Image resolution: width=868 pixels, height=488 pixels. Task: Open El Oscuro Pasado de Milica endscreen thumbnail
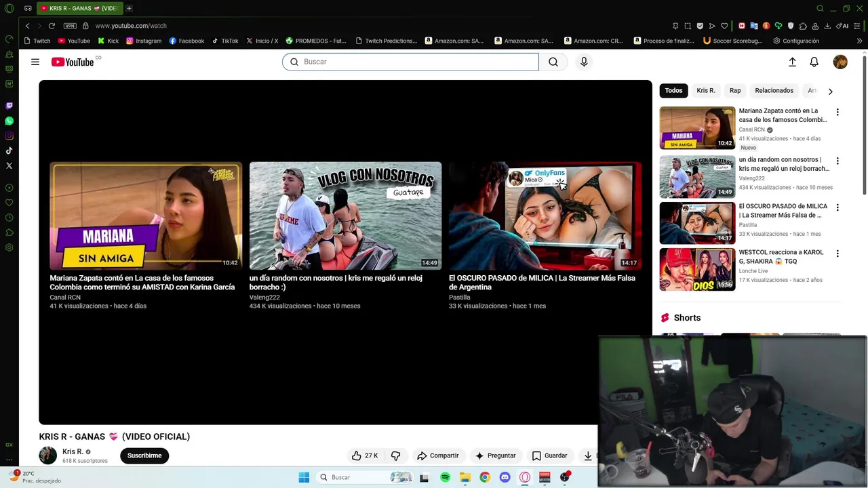click(x=545, y=216)
